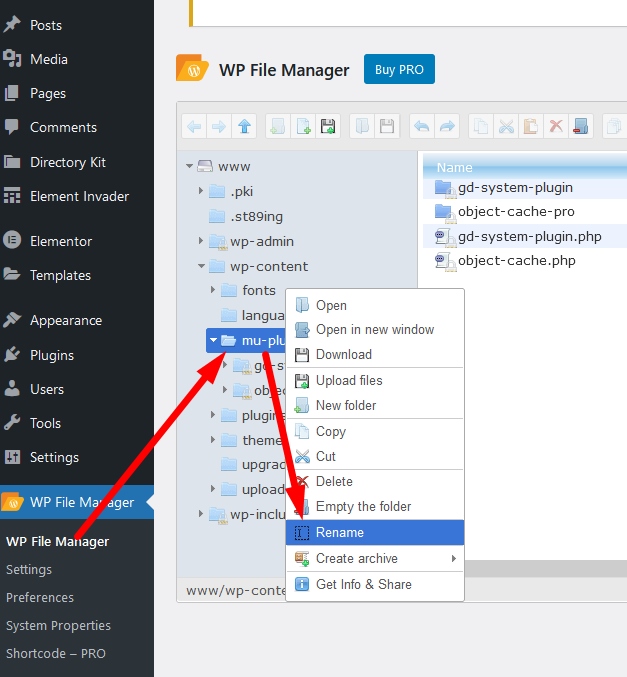
Task: Choose Open in new window
Action: [375, 329]
